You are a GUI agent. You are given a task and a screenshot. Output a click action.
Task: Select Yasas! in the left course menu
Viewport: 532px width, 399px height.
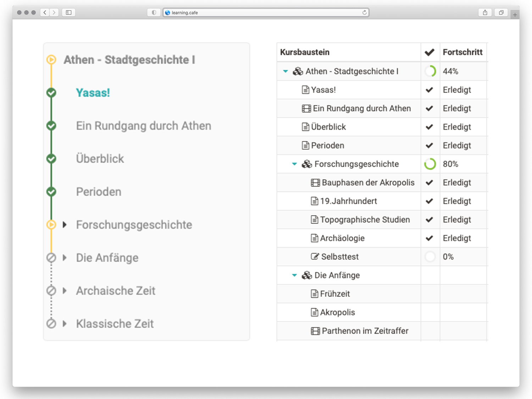click(x=93, y=93)
